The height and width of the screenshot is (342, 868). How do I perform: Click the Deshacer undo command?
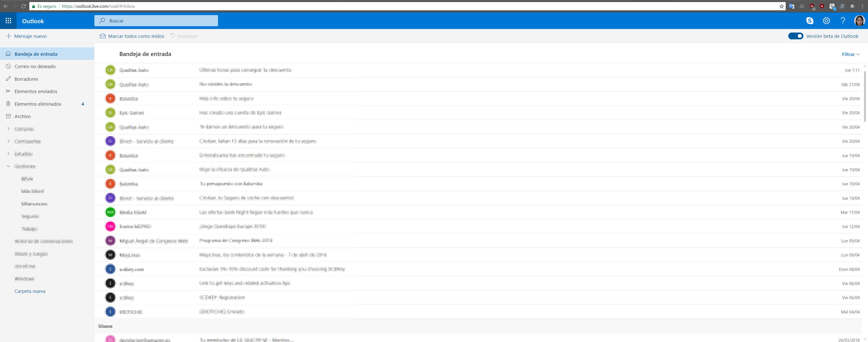coord(184,36)
